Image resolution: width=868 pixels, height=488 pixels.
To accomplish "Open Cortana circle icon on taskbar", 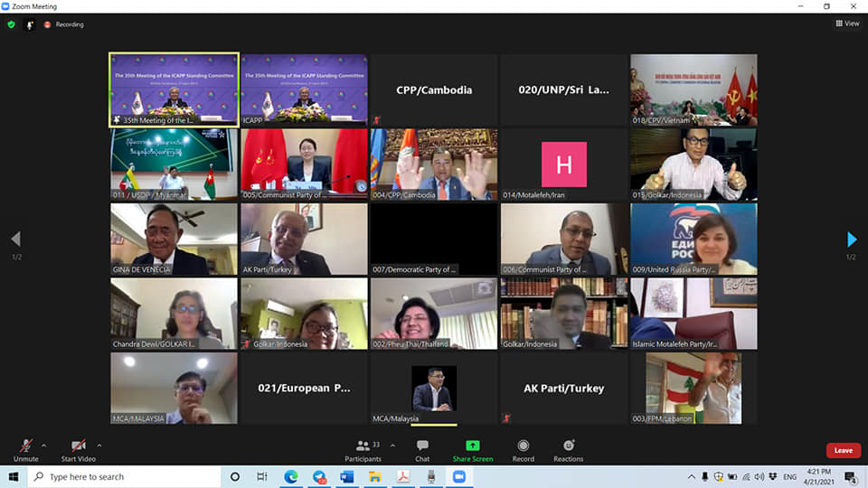I will coord(235,476).
